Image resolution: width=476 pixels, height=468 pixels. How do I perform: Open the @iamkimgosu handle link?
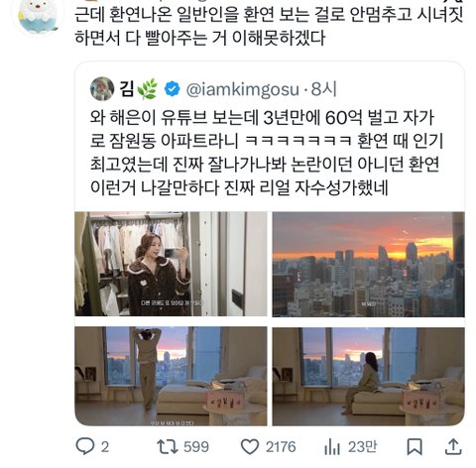tap(243, 89)
